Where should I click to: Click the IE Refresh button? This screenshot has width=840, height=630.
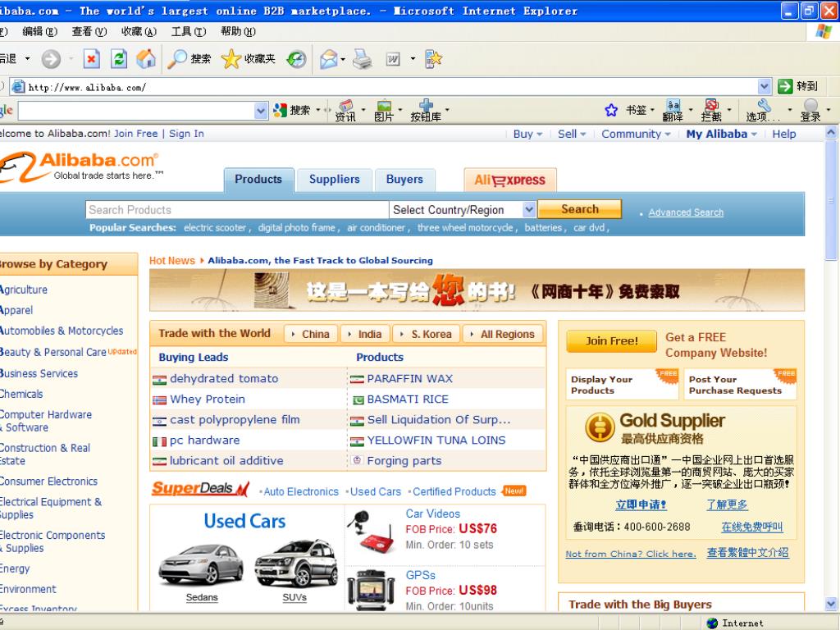pyautogui.click(x=118, y=59)
